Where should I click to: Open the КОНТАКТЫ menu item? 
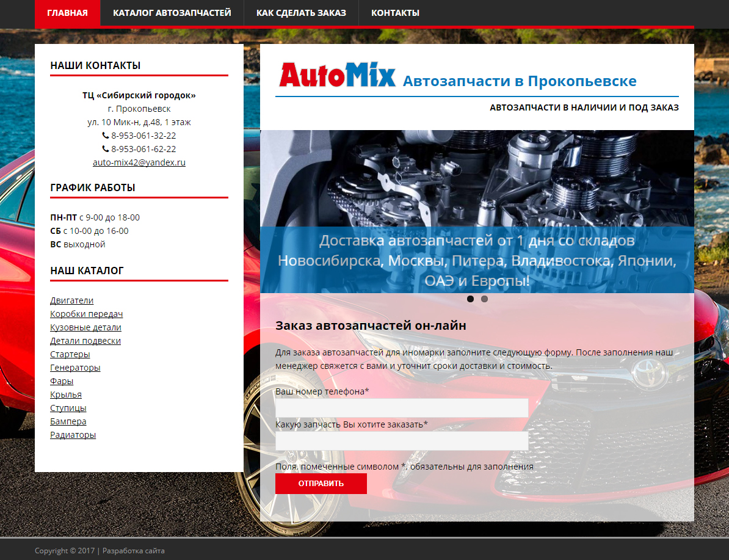click(395, 13)
